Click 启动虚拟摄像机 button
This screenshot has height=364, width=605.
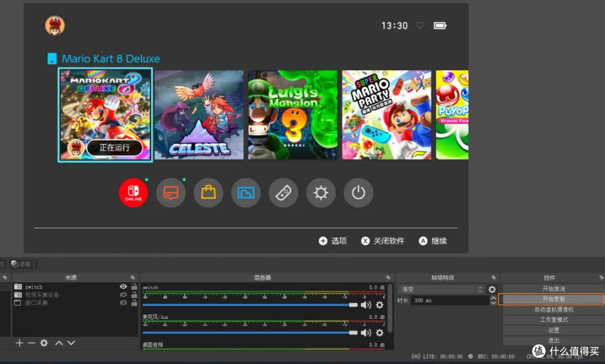[553, 309]
